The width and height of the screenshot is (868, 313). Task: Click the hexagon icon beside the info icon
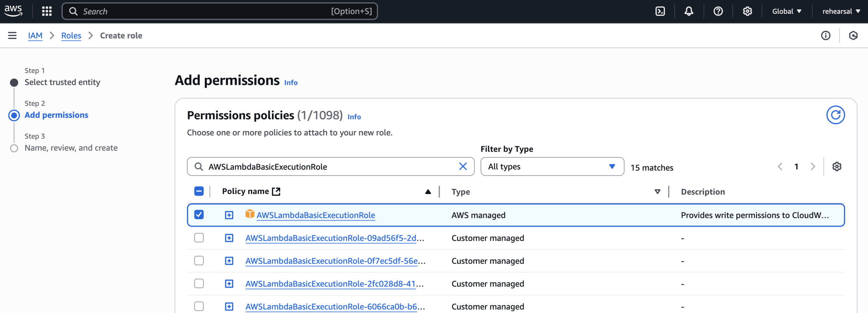point(853,35)
